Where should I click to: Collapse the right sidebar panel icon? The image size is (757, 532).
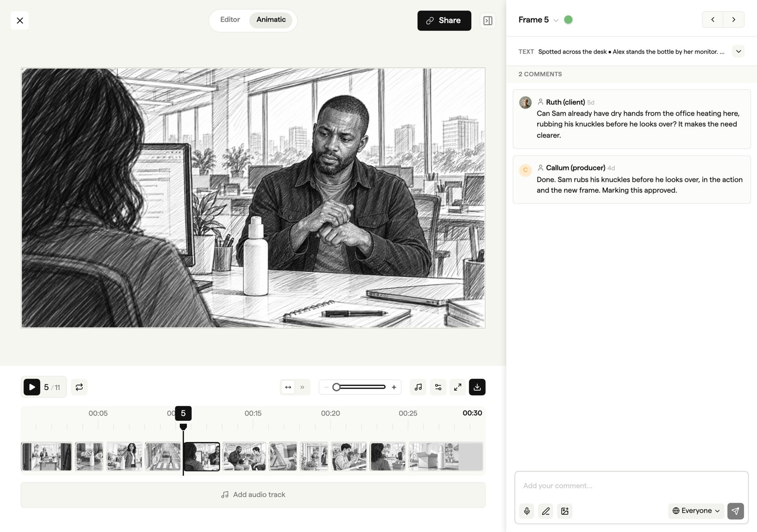(488, 21)
